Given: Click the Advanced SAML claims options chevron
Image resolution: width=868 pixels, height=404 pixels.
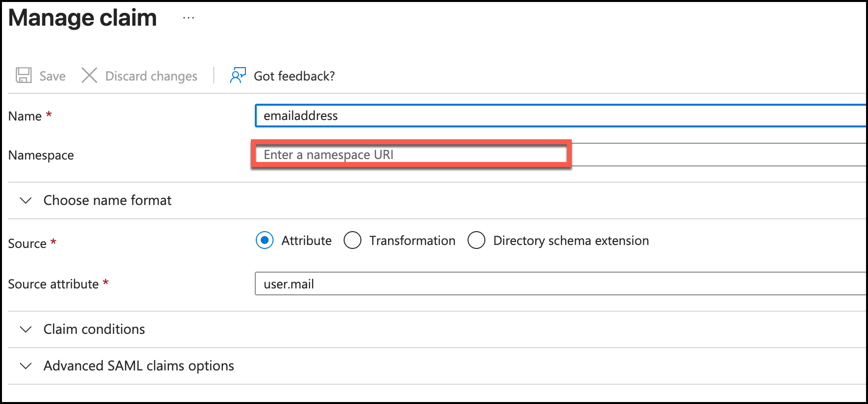Looking at the screenshot, I should click(26, 366).
